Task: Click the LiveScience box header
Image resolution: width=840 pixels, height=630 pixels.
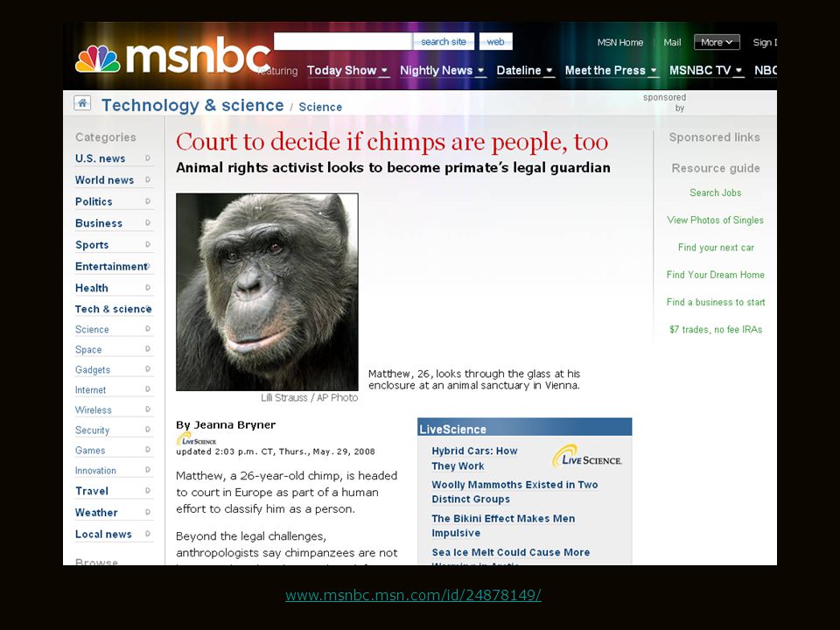Action: 524,427
